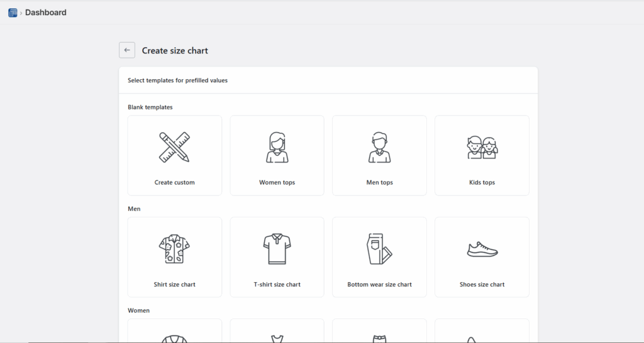Click the Men tops man icon
The width and height of the screenshot is (644, 343).
point(379,147)
